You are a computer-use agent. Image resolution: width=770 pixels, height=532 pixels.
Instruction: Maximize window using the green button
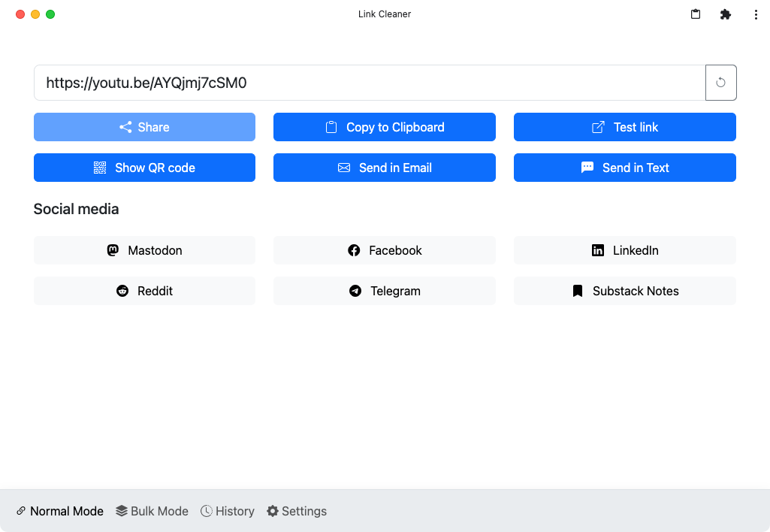point(50,14)
